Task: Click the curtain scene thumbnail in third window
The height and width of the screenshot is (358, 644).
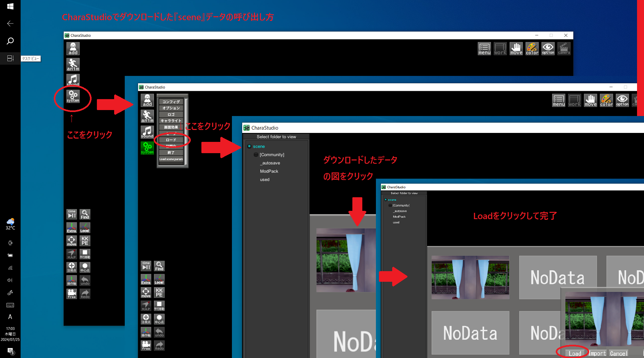Action: [346, 260]
